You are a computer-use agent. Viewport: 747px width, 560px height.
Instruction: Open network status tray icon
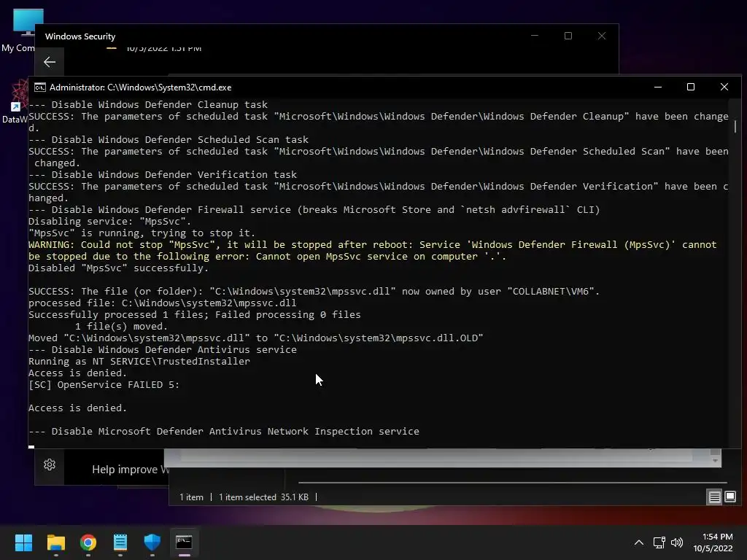[x=659, y=542]
